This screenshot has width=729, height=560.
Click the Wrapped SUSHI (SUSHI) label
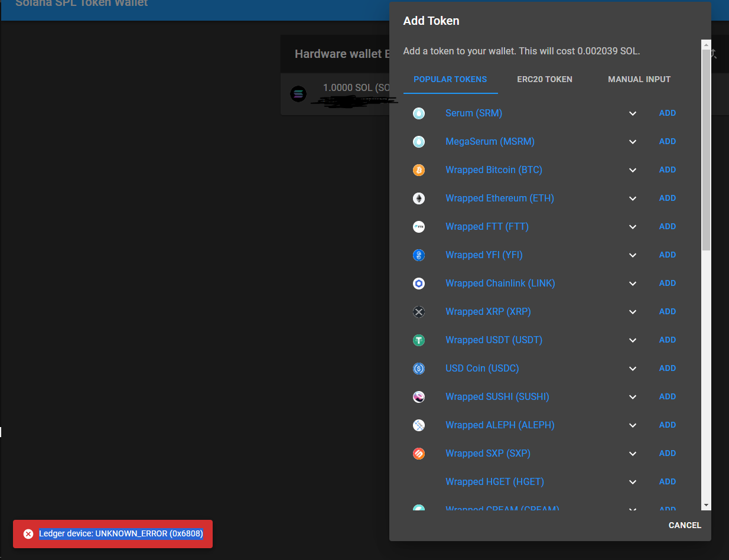[497, 397]
